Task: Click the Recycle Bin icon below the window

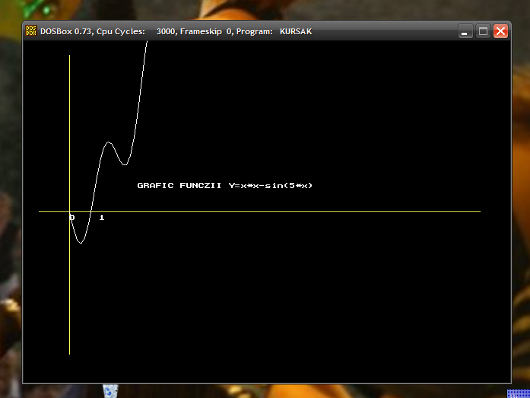Action: (x=111, y=391)
